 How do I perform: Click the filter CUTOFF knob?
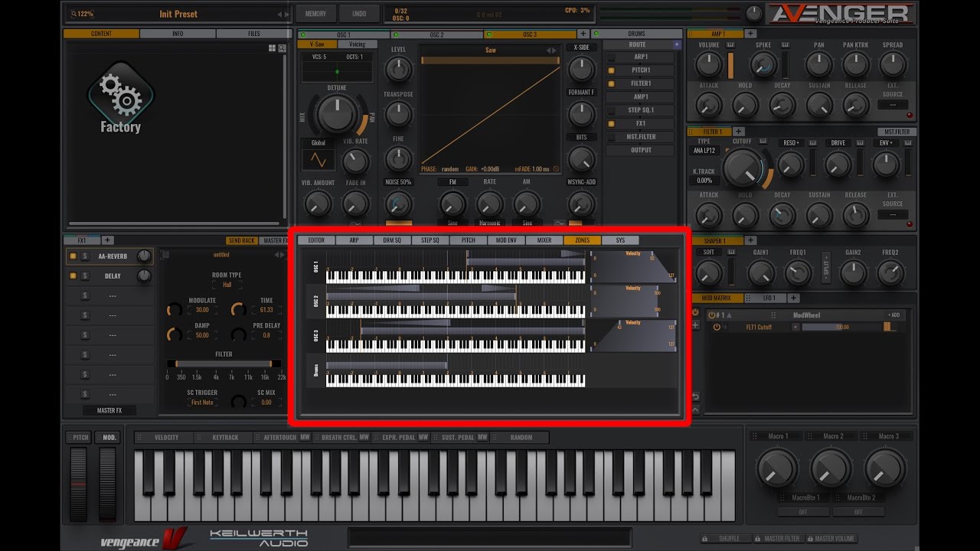743,168
